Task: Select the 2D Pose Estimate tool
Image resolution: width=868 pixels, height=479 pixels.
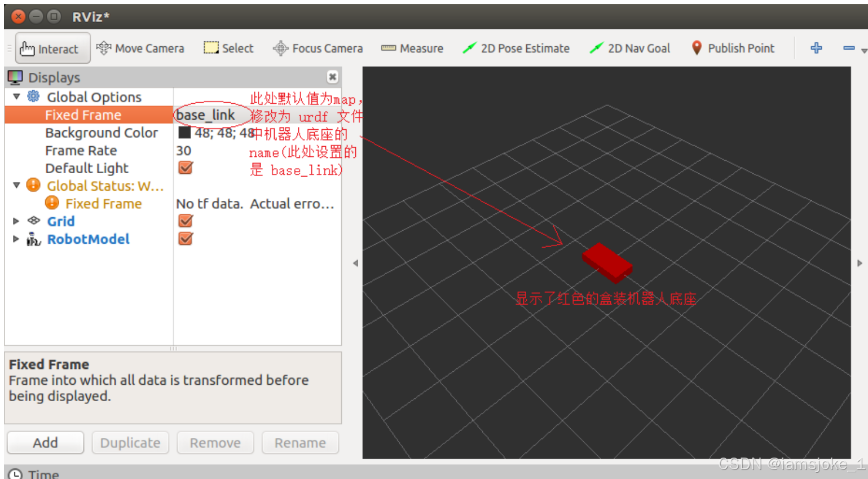Action: pyautogui.click(x=516, y=49)
